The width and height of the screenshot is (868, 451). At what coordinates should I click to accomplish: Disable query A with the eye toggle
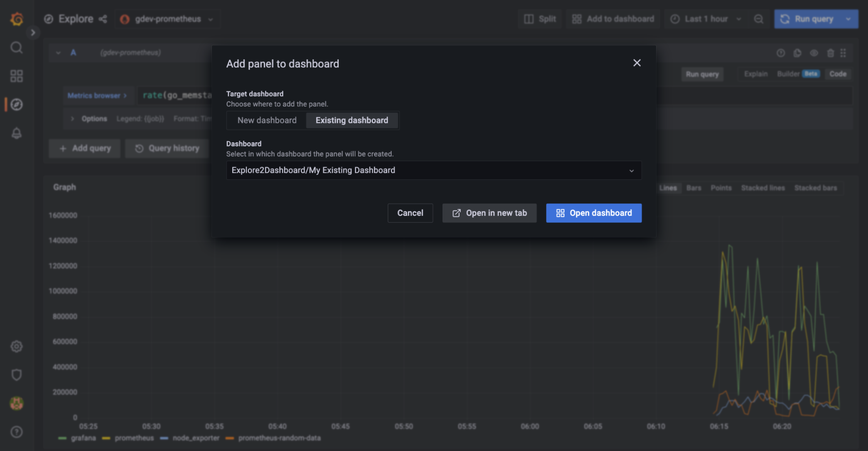814,53
